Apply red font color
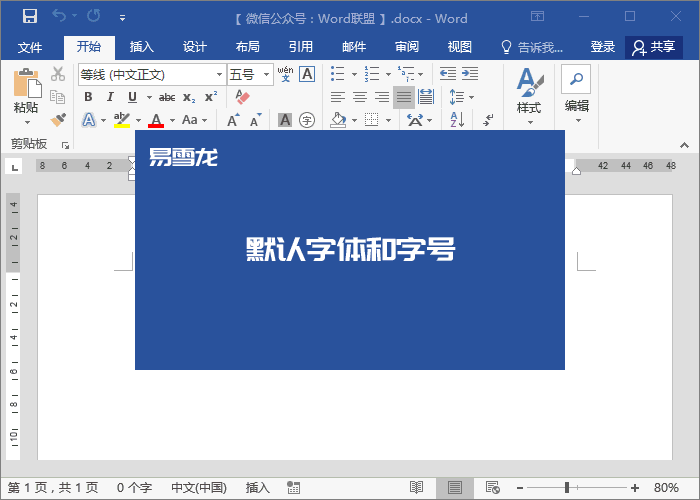The width and height of the screenshot is (700, 500). (x=156, y=120)
